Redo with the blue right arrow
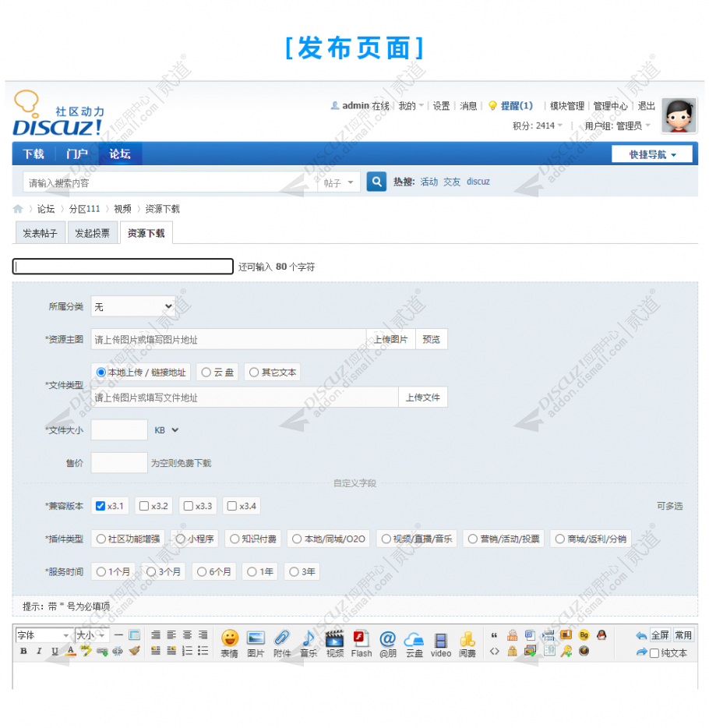 642,652
